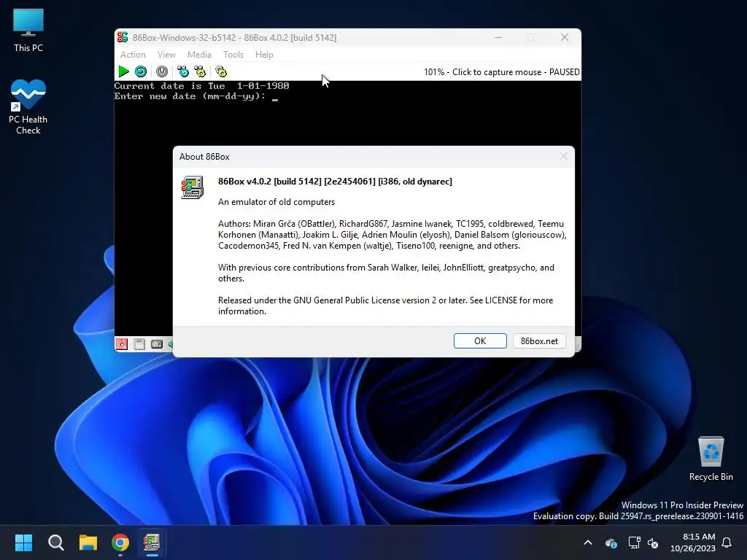Open This PC desktop icon
Viewport: 747px width, 560px height.
(28, 31)
